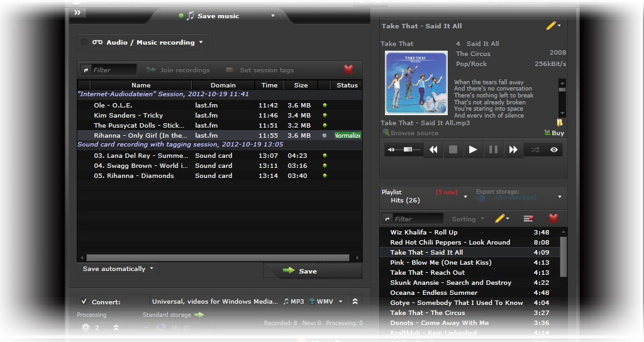This screenshot has height=342, width=644.
Task: Skip to next track with fast-forward button
Action: pos(513,150)
